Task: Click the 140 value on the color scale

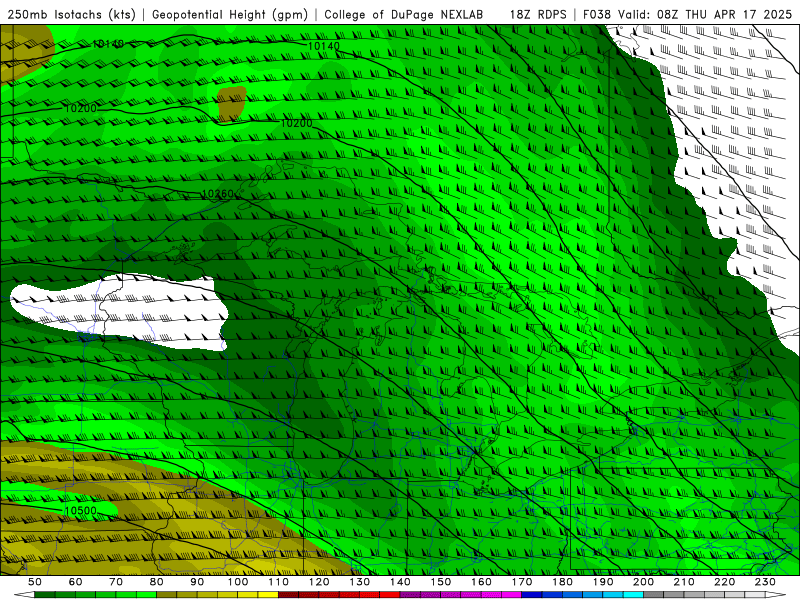Action: click(x=400, y=582)
